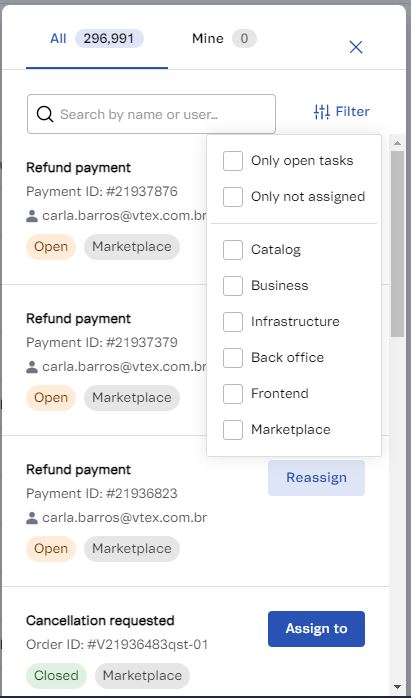This screenshot has width=411, height=698.
Task: Switch to the Mine tab
Action: coord(224,39)
